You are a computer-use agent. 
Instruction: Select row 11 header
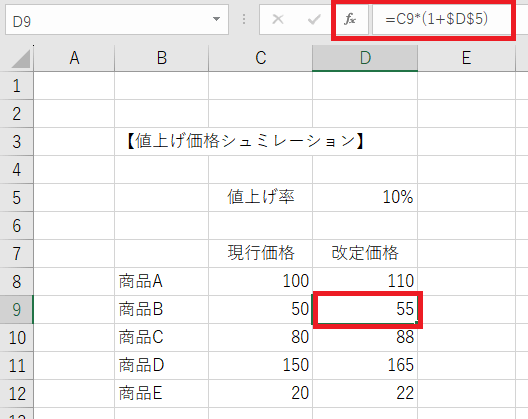(16, 365)
